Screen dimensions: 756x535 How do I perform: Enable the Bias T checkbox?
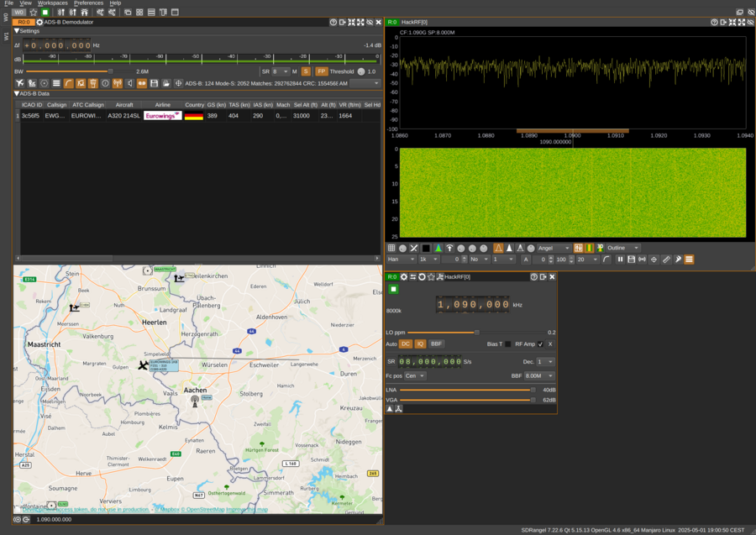tap(507, 344)
